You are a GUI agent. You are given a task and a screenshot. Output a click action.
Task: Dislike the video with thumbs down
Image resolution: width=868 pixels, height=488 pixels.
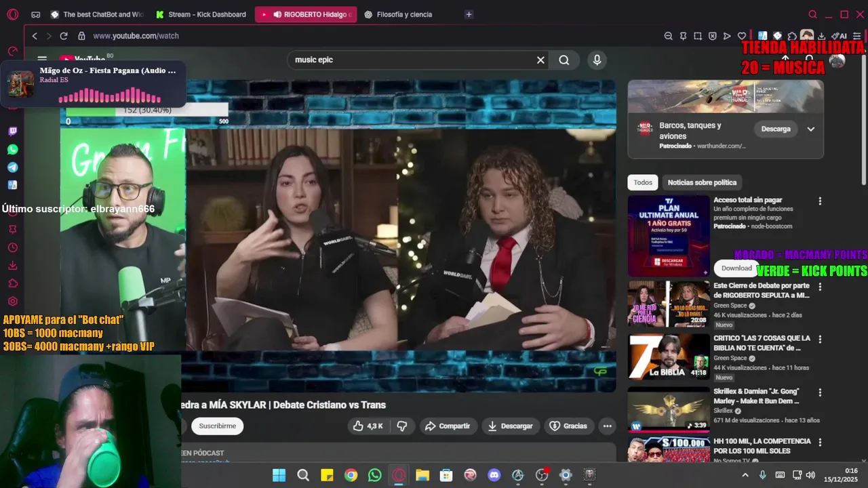coord(402,426)
